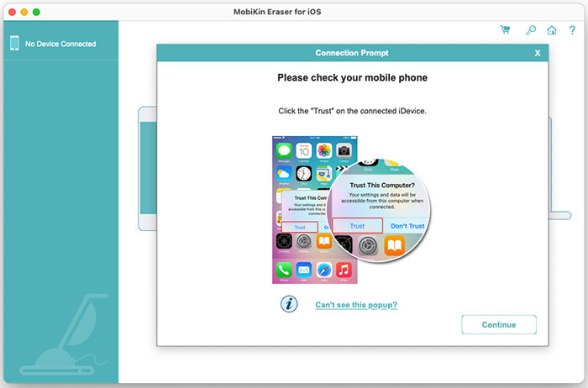
Task: Click Trust in the magnified illustration
Action: coord(357,226)
